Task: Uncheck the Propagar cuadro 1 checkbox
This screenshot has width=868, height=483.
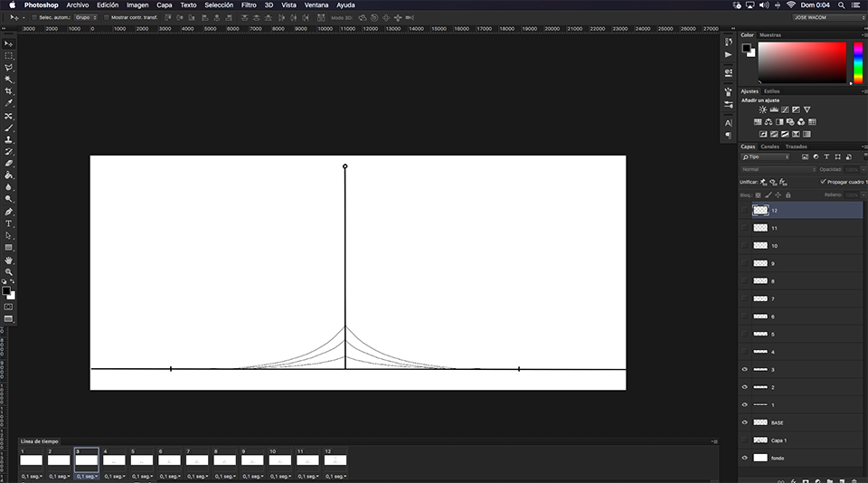Action: click(x=823, y=182)
